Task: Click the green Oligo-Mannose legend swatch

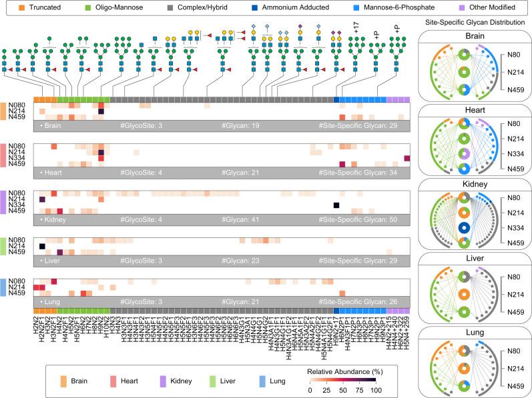Action: [x=87, y=7]
